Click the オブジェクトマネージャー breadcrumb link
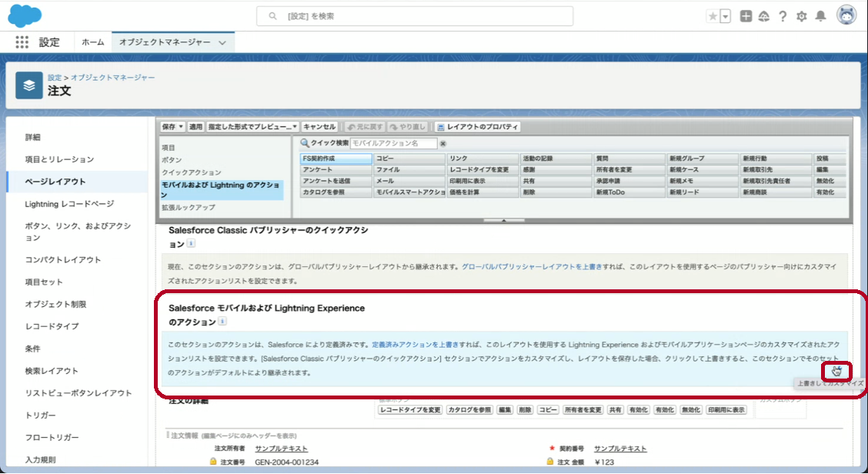The height and width of the screenshot is (474, 868). click(x=113, y=78)
